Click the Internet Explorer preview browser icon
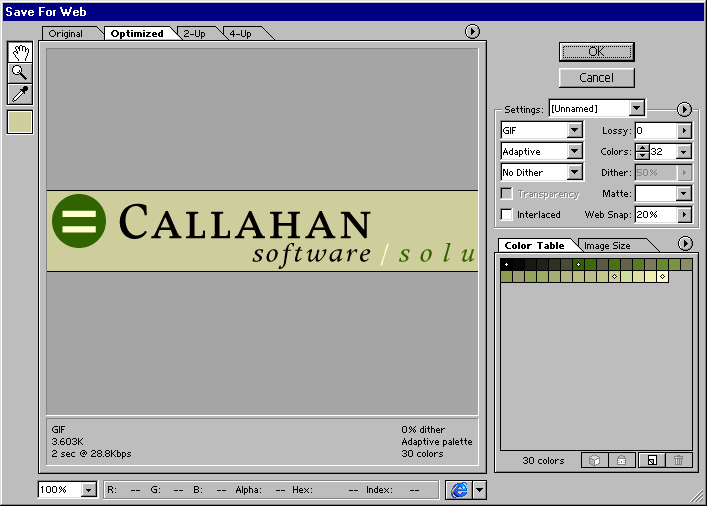Screen dimensions: 707x506 (459, 490)
